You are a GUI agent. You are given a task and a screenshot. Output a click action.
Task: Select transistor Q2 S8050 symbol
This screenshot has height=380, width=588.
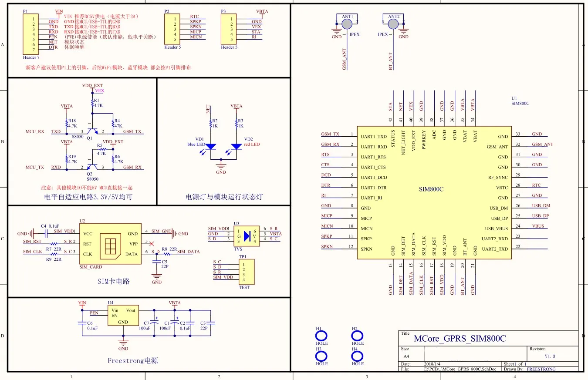point(92,165)
